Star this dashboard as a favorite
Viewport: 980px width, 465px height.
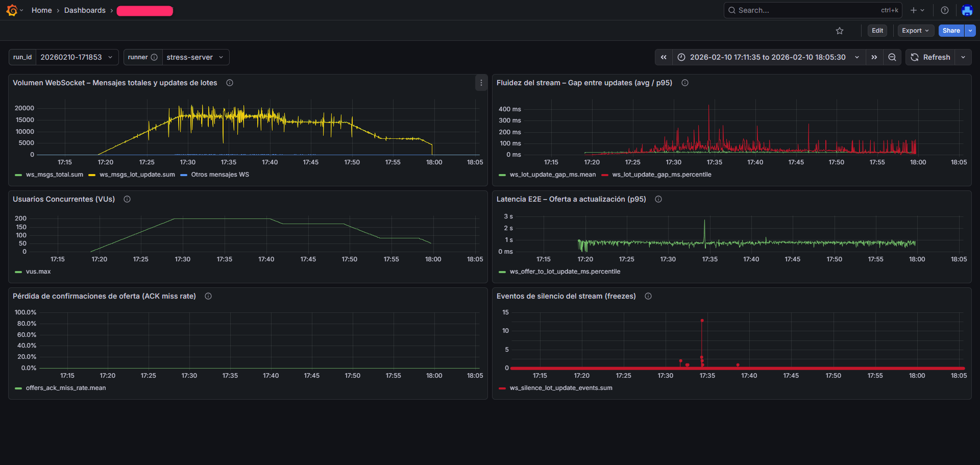pyautogui.click(x=840, y=31)
